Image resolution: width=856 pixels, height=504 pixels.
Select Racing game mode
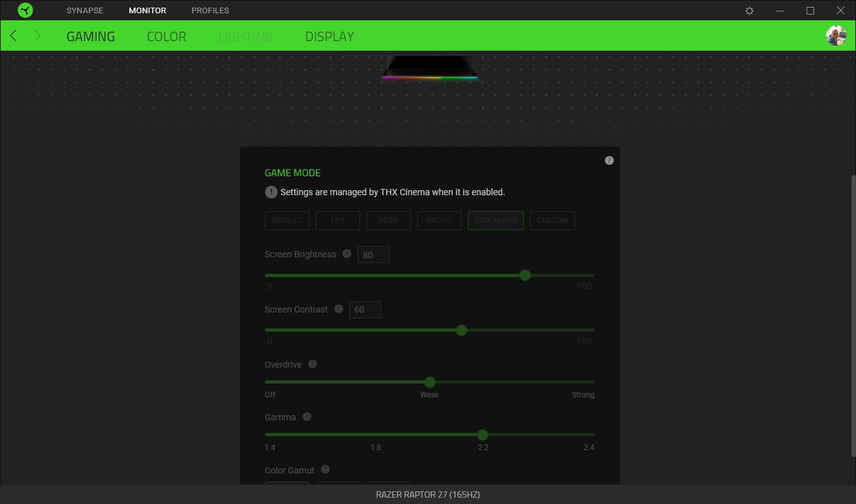[439, 221]
